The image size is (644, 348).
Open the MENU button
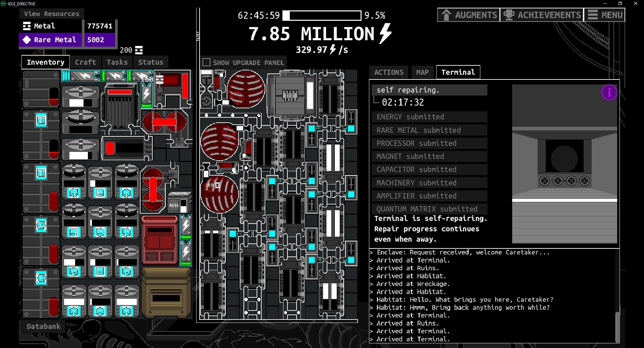[x=605, y=15]
